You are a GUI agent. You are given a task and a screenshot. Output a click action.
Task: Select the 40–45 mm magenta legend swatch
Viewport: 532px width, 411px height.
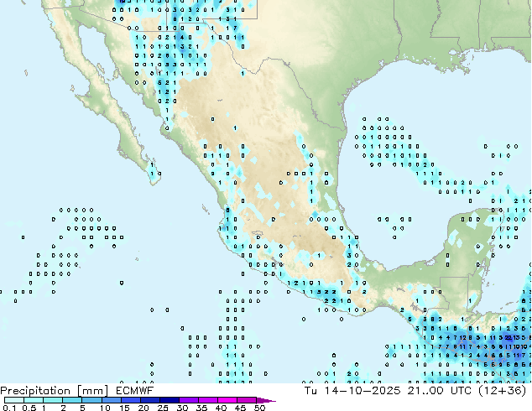[227, 400]
